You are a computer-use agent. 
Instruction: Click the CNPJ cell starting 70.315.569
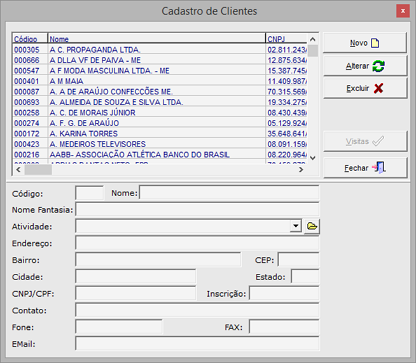click(x=287, y=92)
